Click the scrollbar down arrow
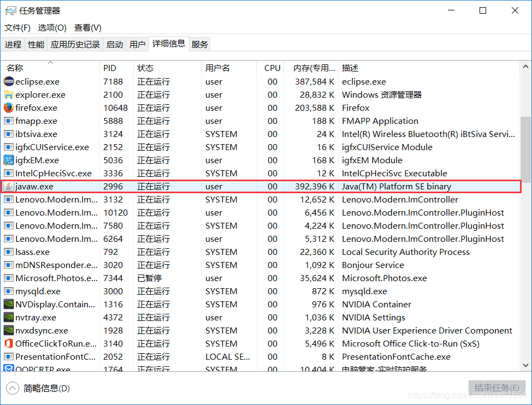Screen dimensions: 532x405 (525, 365)
